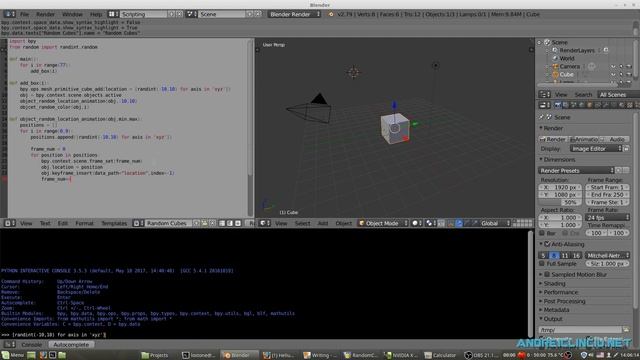The image size is (640, 360).
Task: Open the Render menu in top bar
Action: 45,14
